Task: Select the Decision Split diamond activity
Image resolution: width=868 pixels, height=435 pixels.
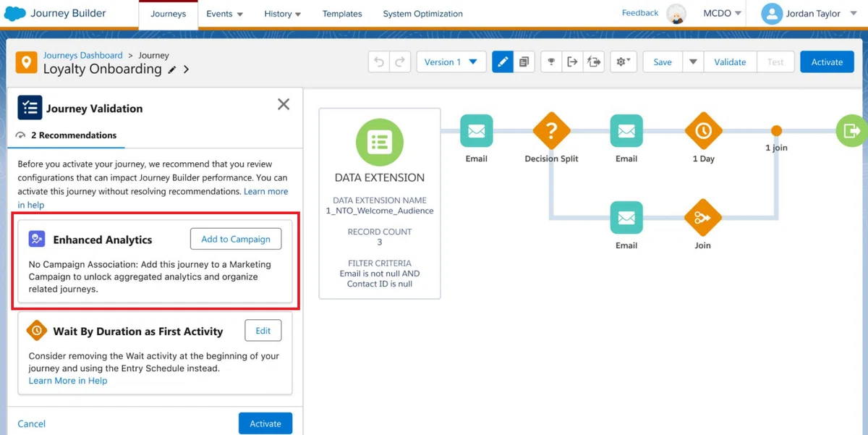Action: 551,131
